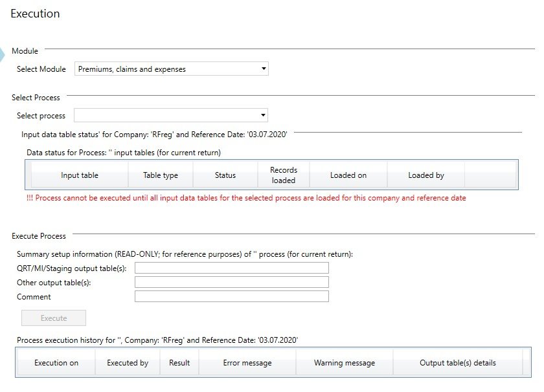Click the Loaded by column header

click(426, 175)
